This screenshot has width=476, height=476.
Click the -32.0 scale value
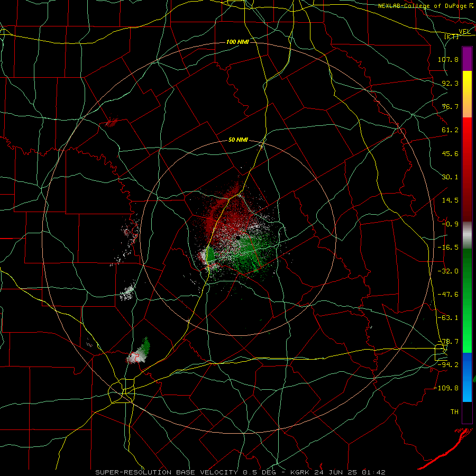coord(448,271)
